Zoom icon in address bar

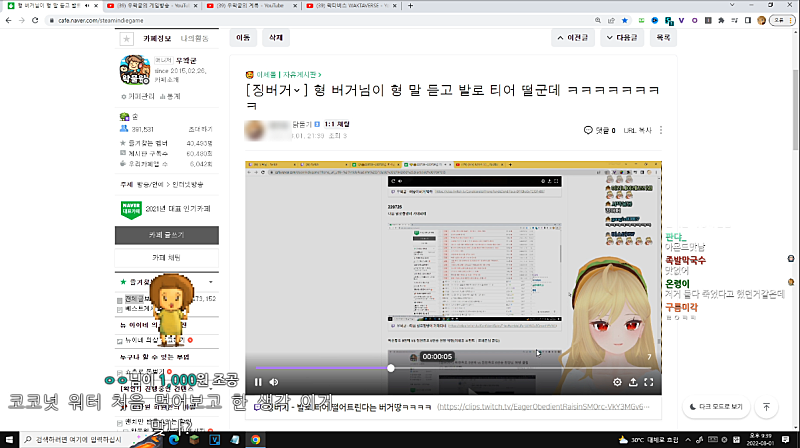pyautogui.click(x=597, y=20)
